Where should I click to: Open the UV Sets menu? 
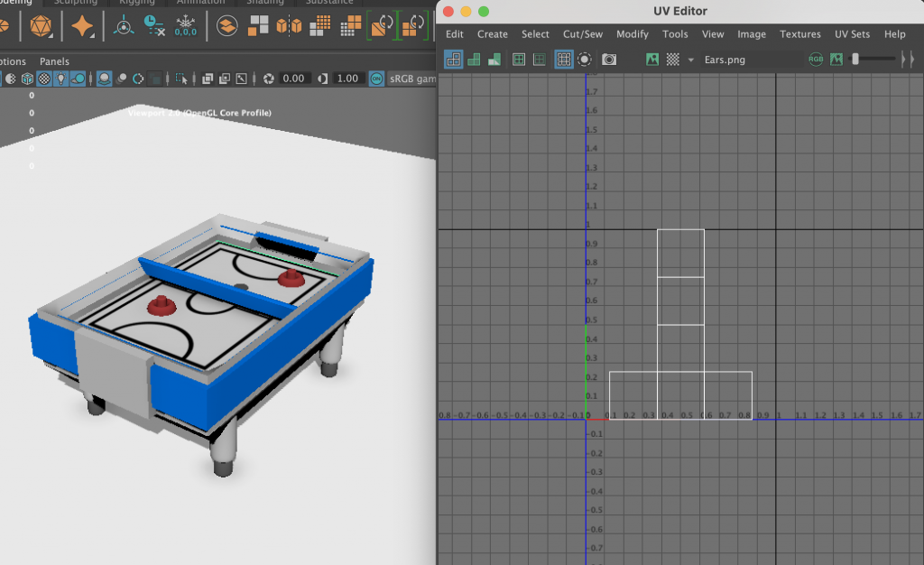click(x=852, y=34)
